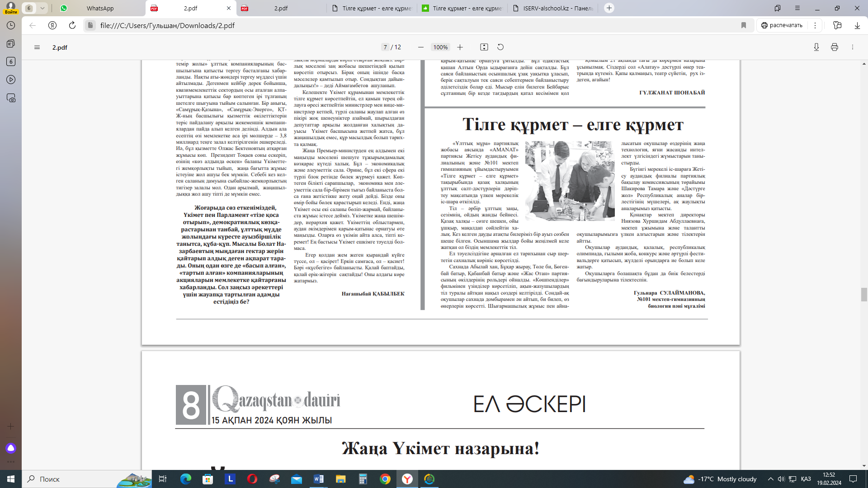868x488 pixels.
Task: Open the Mail app from the taskbar
Action: tap(297, 479)
